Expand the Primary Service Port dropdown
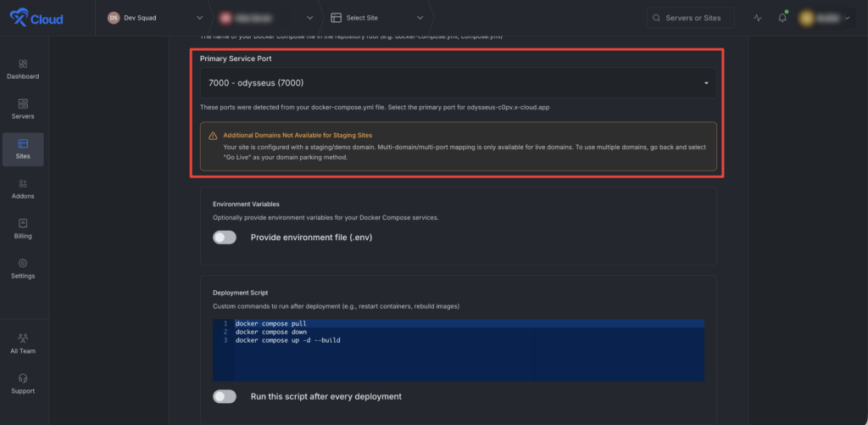Viewport: 868px width, 425px height. (x=459, y=83)
